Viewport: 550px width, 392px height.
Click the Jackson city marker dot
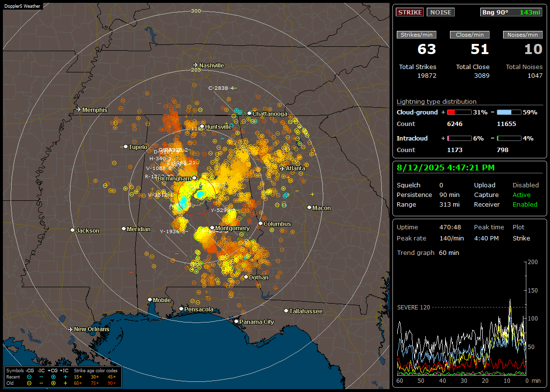[72, 230]
